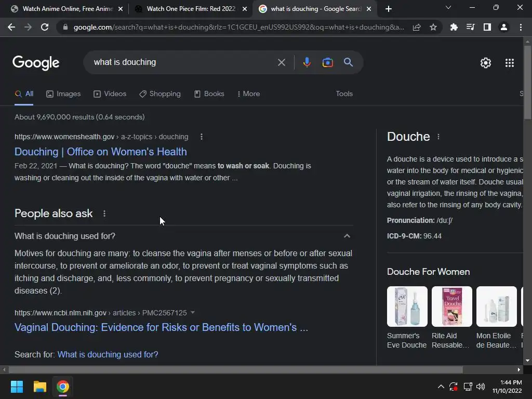Viewport: 532px width, 399px height.
Task: Bookmark this page with the star
Action: click(433, 27)
